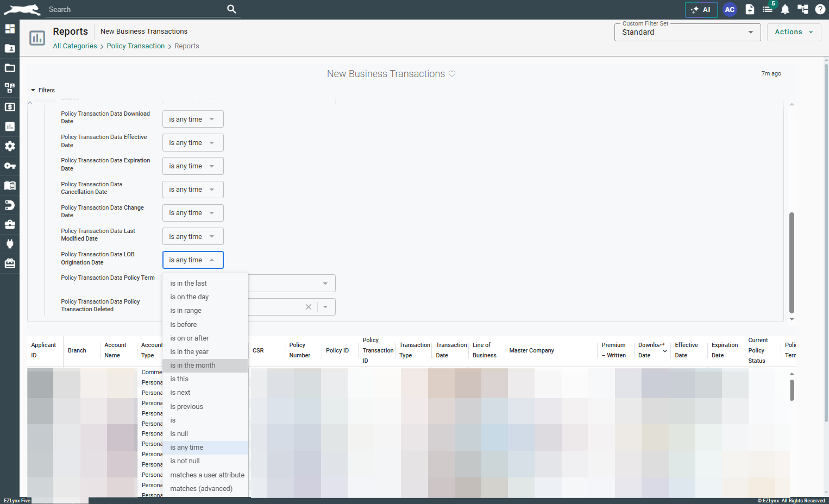Open the task list icon with badge
This screenshot has width=829, height=504.
coord(768,9)
